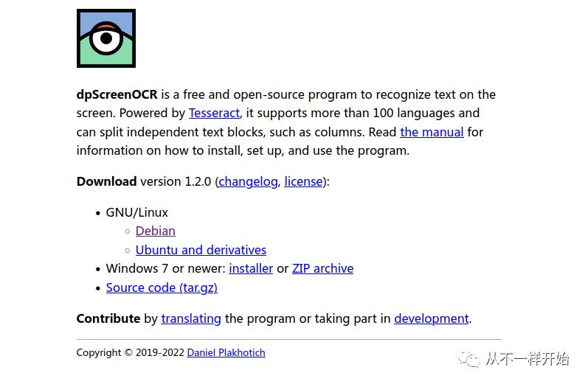Click the GNU/Linux list item

click(136, 213)
